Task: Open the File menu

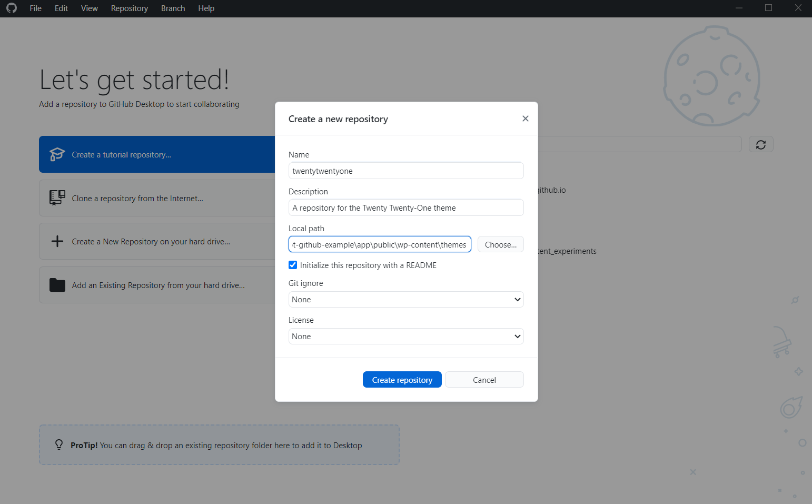Action: coord(35,8)
